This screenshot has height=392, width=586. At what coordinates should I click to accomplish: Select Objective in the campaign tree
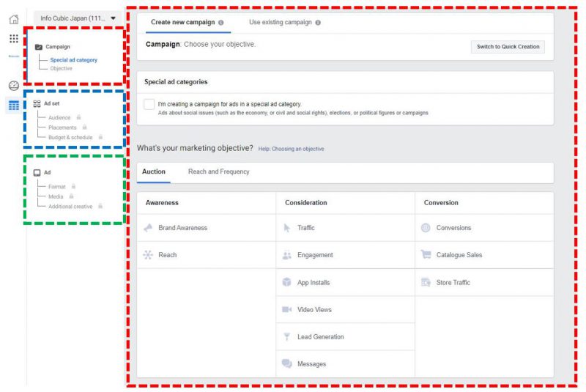(61, 68)
